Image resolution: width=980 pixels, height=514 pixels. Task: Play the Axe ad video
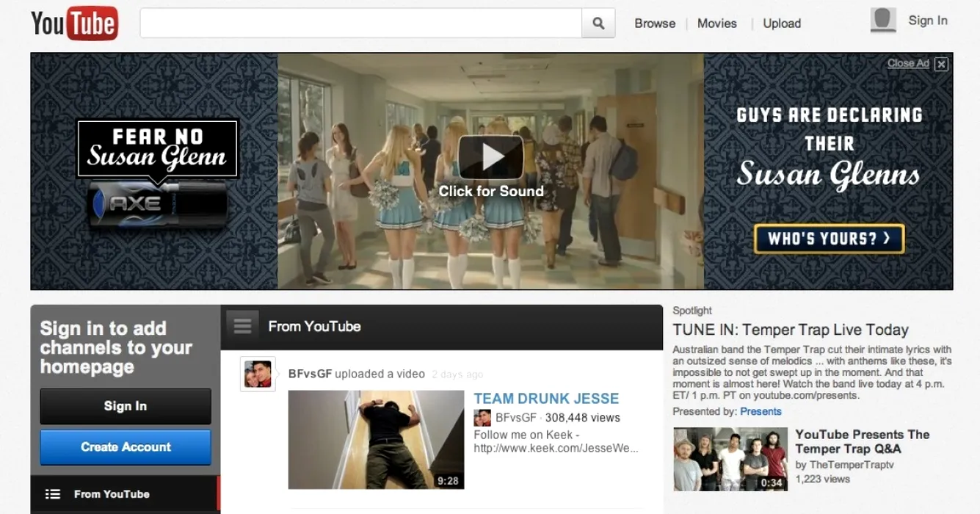(x=491, y=156)
